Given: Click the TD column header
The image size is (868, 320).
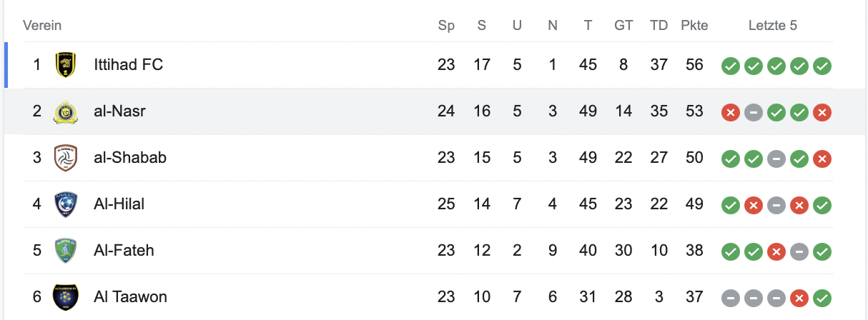Looking at the screenshot, I should coord(659,26).
